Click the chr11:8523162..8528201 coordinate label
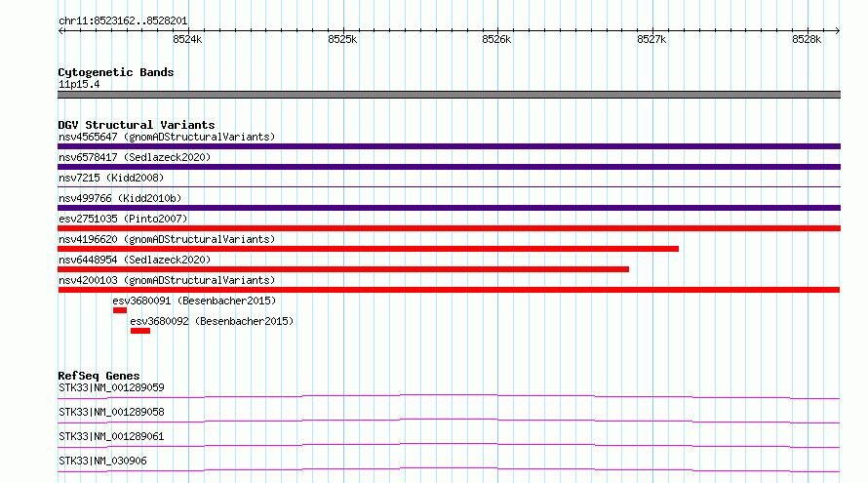The height and width of the screenshot is (483, 868). pos(123,21)
